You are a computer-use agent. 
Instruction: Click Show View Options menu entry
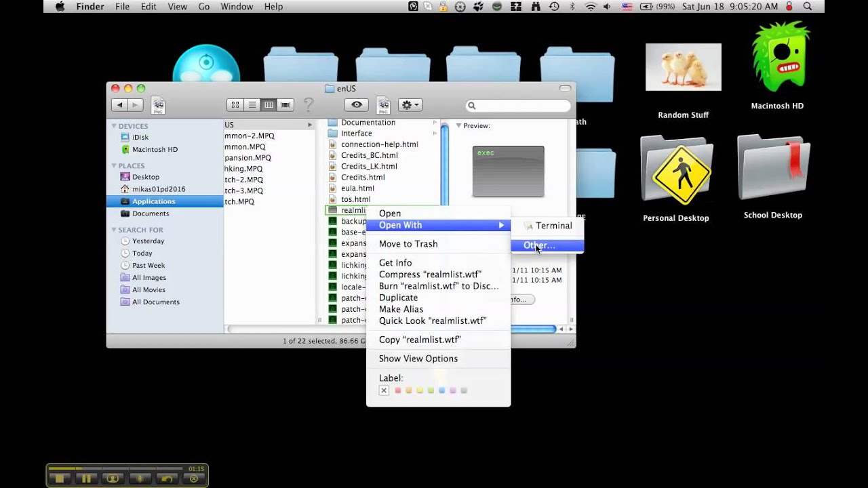(438, 359)
